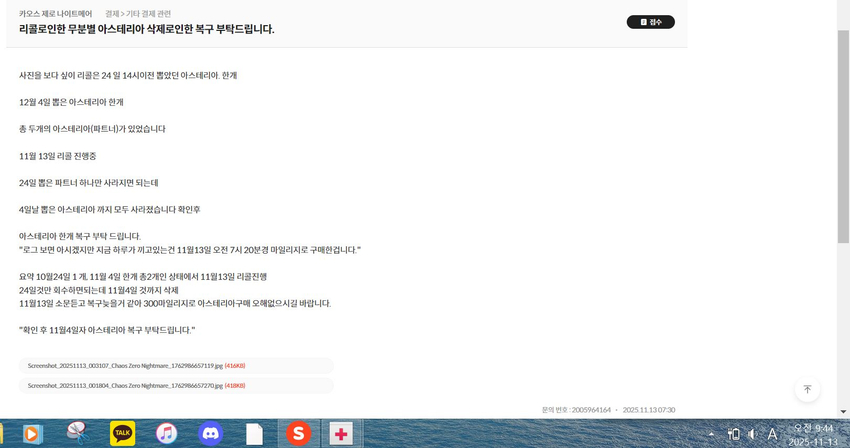Click the scrollbar down arrow
Screen dimensions: 850x448
842,411
